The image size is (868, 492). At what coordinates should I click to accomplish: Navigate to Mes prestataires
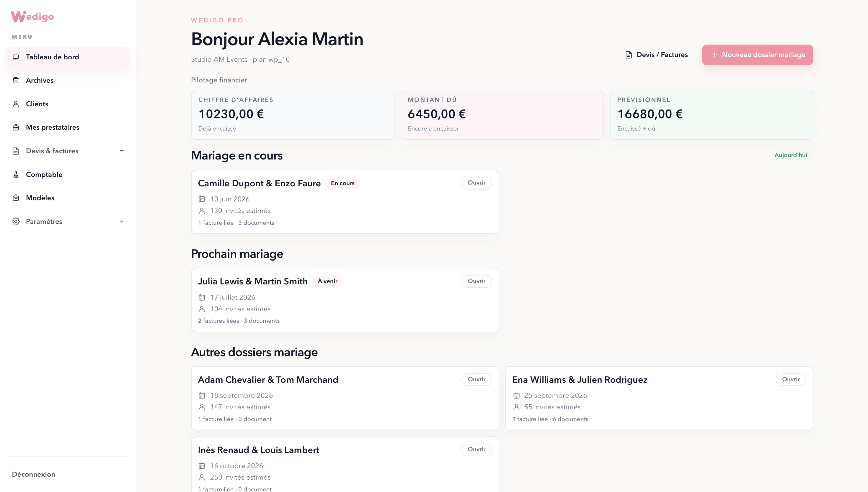click(68, 127)
